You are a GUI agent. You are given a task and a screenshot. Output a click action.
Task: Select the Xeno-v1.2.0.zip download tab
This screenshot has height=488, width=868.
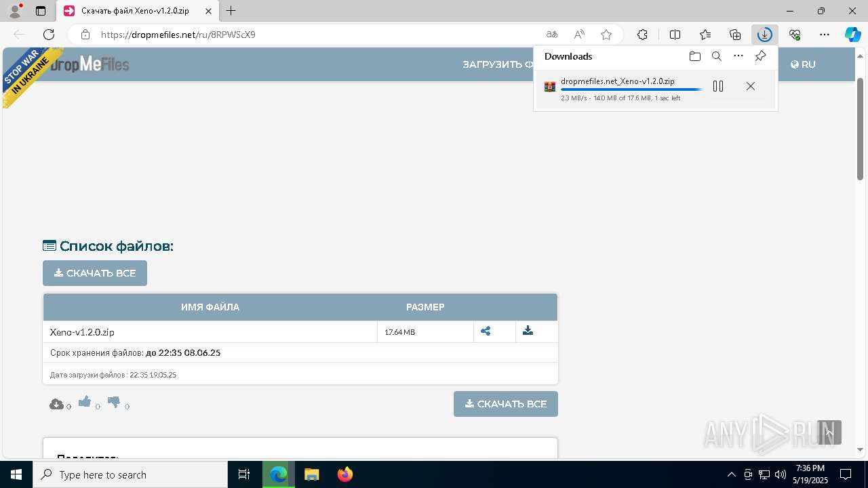click(x=138, y=11)
